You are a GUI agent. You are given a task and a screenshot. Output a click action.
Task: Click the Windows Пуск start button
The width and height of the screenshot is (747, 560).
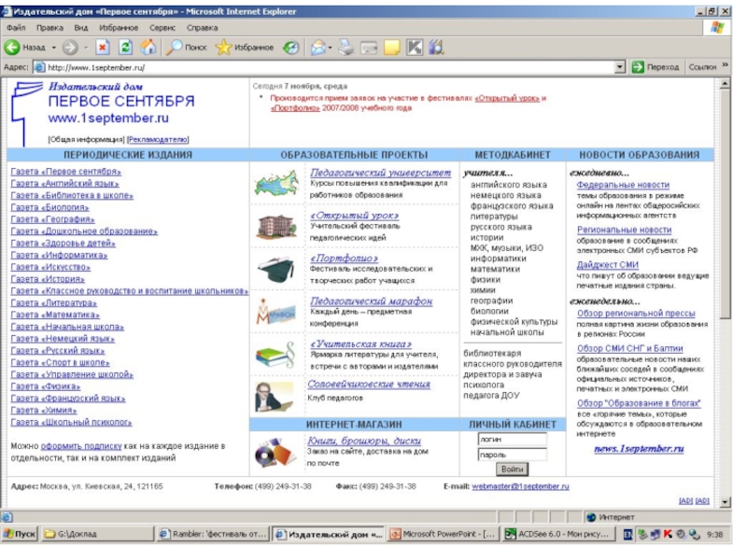click(21, 535)
